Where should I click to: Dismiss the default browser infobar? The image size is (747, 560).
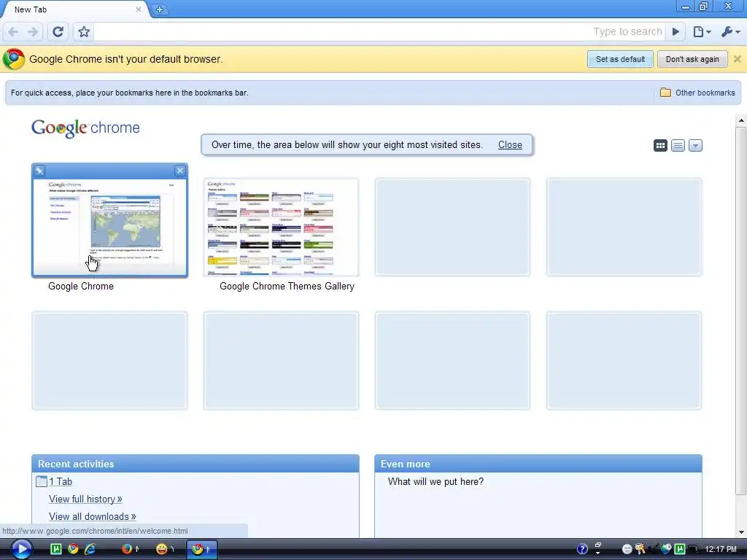click(x=737, y=59)
